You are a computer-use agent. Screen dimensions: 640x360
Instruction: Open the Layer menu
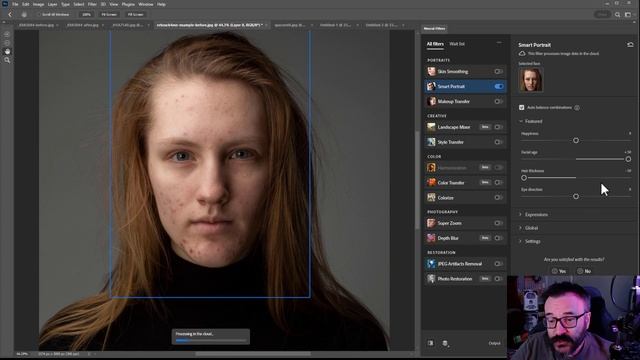53,4
